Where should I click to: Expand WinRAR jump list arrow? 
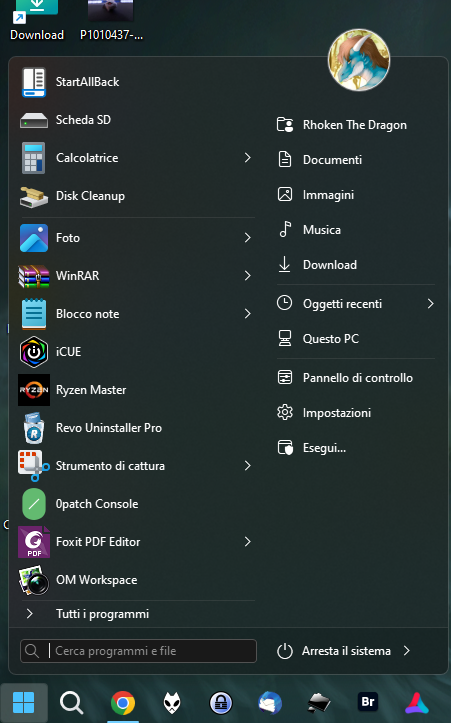coord(248,276)
